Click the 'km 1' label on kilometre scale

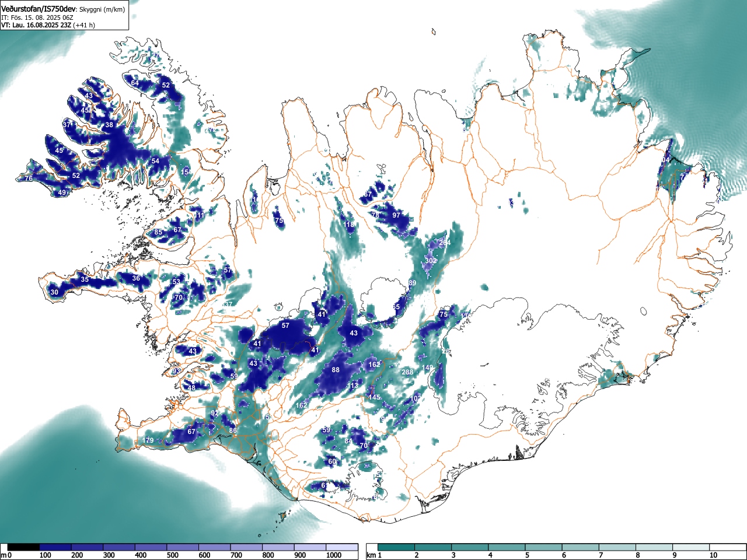pyautogui.click(x=375, y=555)
